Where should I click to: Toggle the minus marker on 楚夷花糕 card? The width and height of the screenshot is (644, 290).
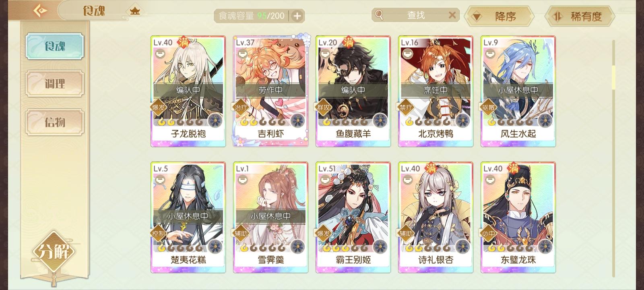[x=160, y=180]
